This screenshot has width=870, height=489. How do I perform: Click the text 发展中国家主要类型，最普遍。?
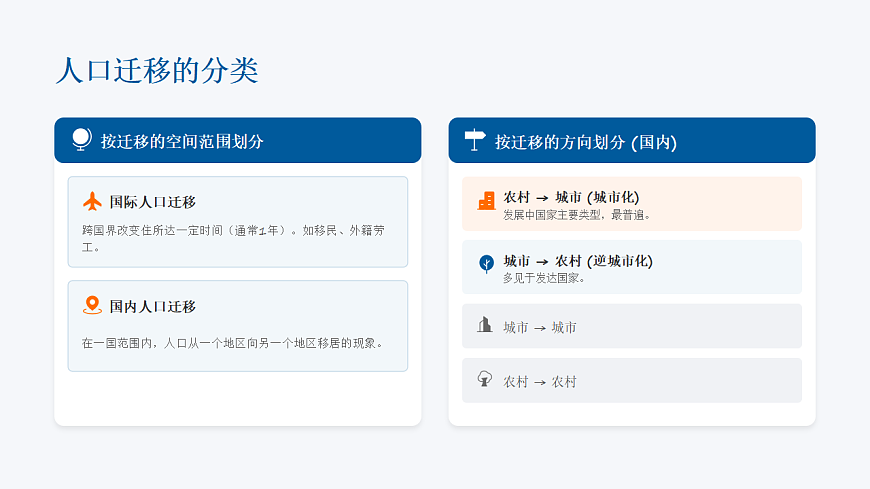pos(576,215)
